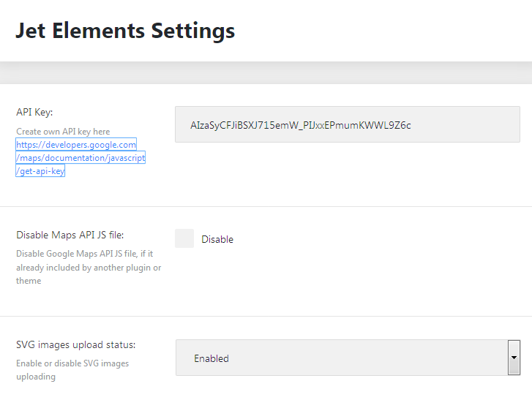The height and width of the screenshot is (400, 532).
Task: Place cursor in the AIzaSy key text
Action: (x=300, y=126)
